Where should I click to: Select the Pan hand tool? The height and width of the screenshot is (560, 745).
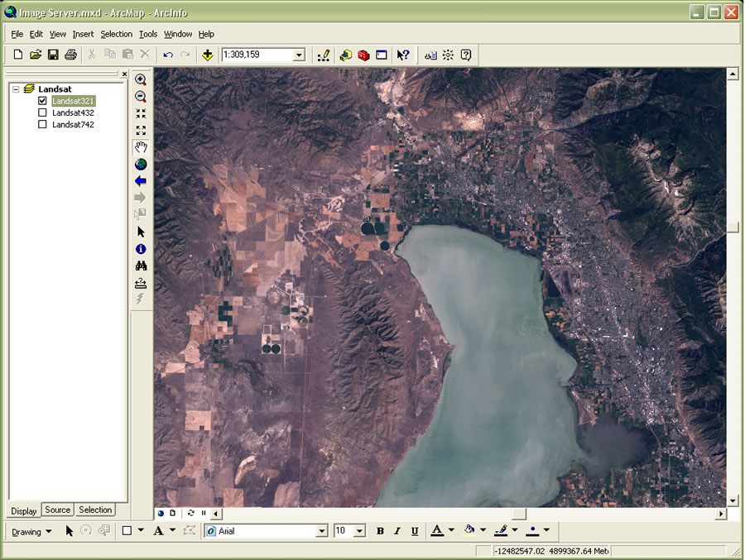click(141, 147)
